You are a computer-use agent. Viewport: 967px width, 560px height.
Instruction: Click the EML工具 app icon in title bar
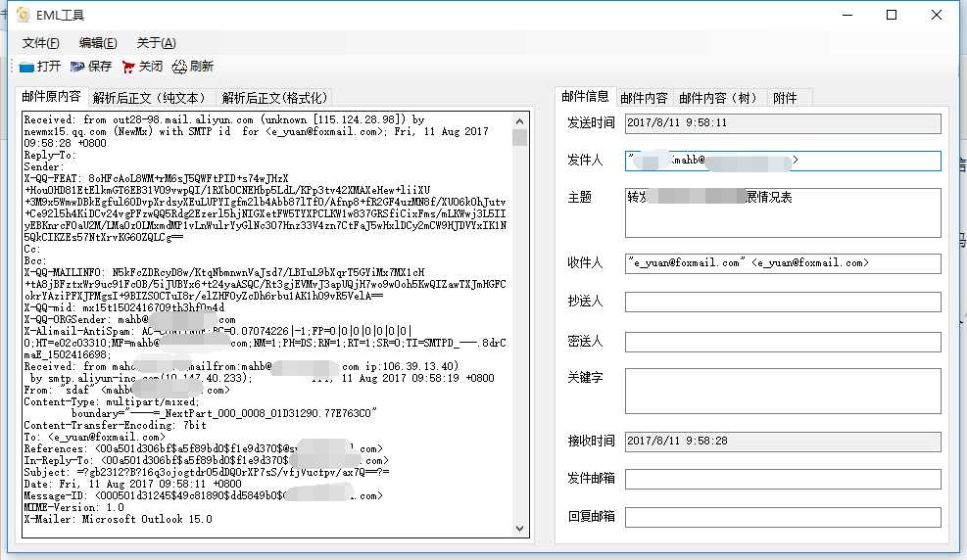point(24,15)
